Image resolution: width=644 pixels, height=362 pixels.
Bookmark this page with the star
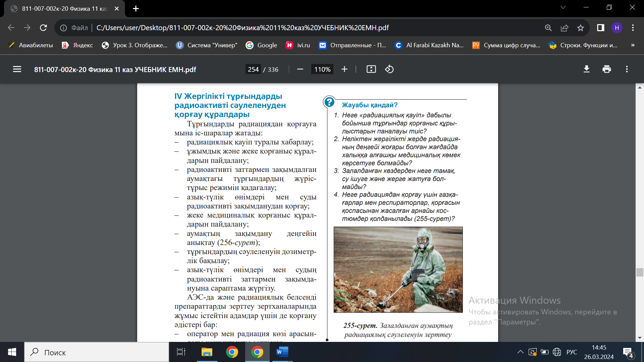pos(581,28)
